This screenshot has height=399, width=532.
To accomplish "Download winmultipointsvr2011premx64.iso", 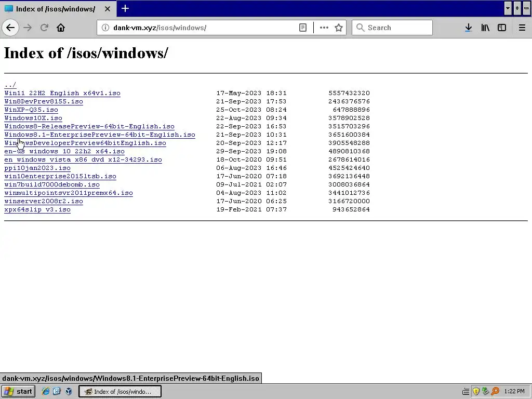I will point(69,193).
